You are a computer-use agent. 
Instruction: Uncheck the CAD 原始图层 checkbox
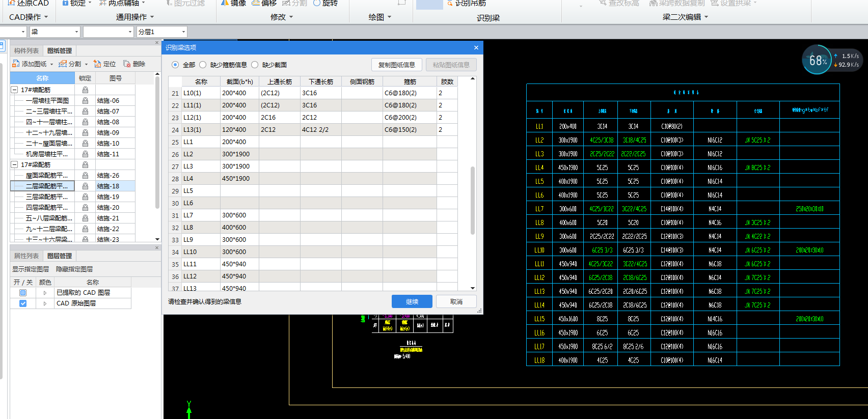[23, 303]
